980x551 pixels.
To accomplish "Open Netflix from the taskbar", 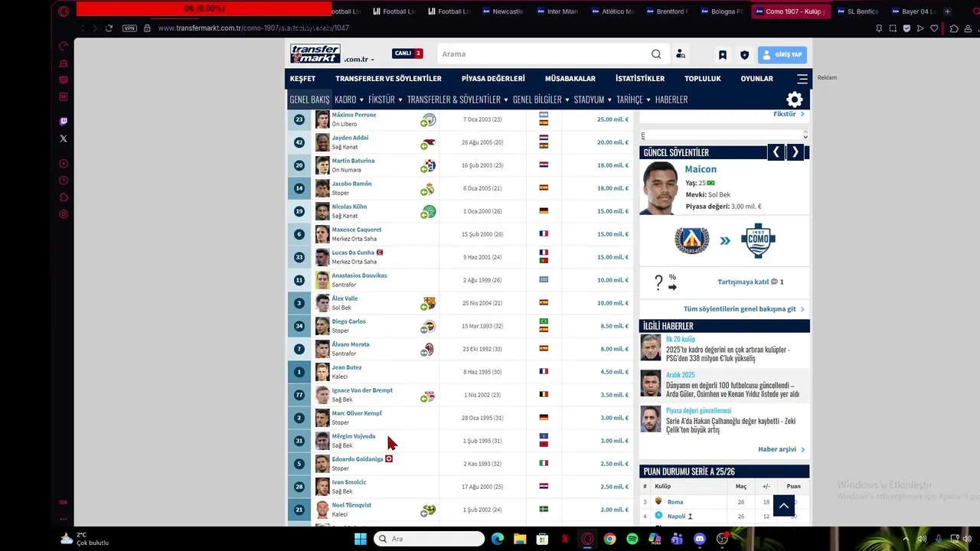I will pyautogui.click(x=565, y=539).
